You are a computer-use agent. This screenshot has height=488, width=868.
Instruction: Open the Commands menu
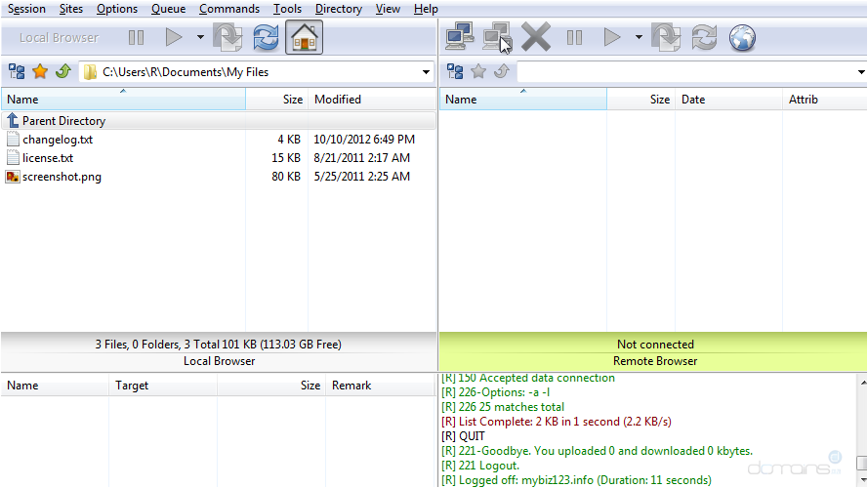pyautogui.click(x=229, y=9)
